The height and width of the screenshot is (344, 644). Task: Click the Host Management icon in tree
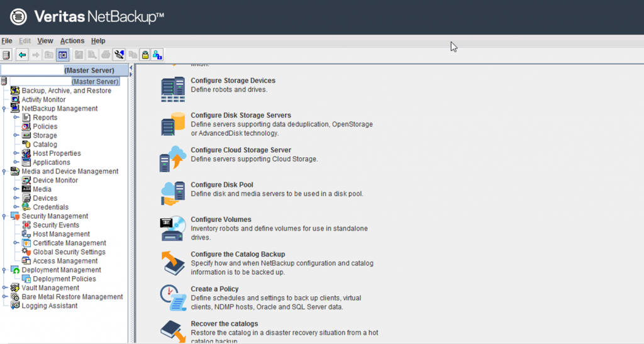point(26,234)
